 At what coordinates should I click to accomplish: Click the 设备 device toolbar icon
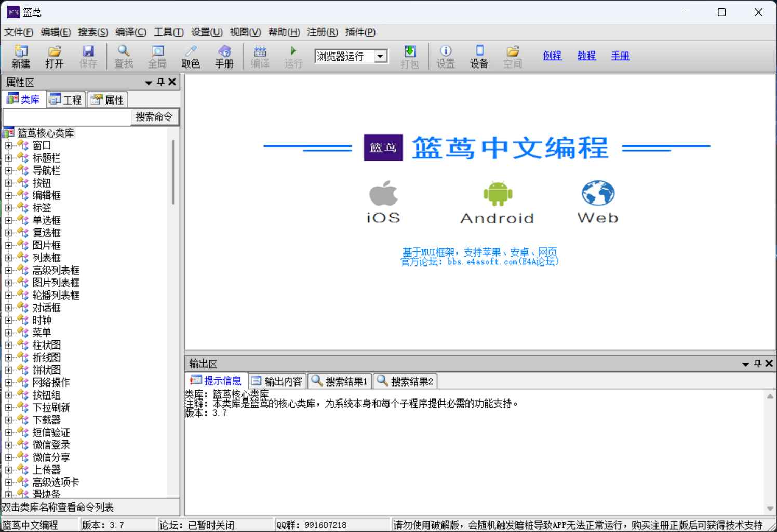pyautogui.click(x=479, y=56)
